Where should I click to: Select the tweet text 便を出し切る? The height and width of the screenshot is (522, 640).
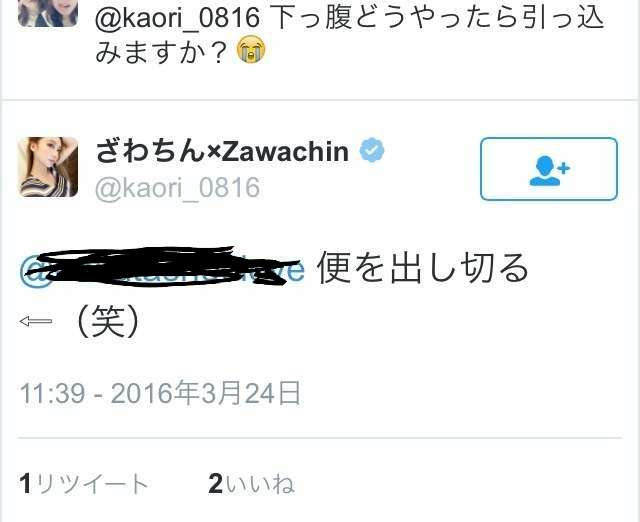click(x=423, y=268)
